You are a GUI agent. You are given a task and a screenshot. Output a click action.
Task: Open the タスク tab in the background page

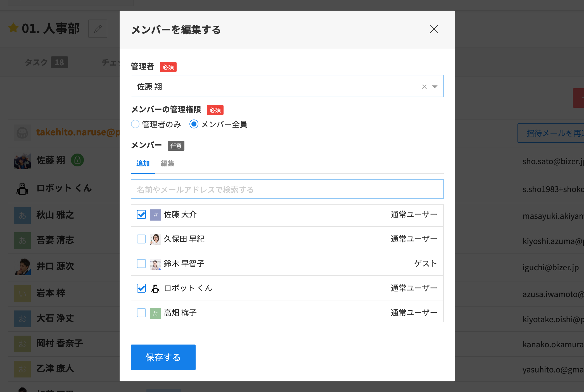(36, 62)
